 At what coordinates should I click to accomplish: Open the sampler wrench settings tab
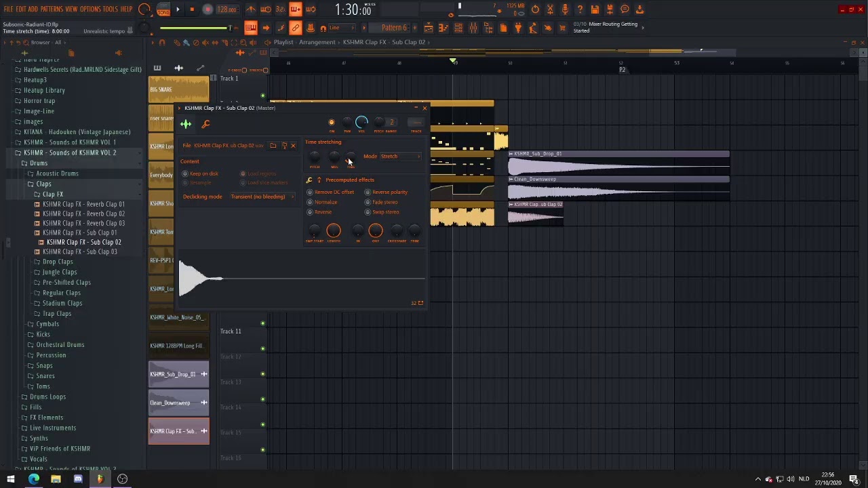[x=205, y=124]
